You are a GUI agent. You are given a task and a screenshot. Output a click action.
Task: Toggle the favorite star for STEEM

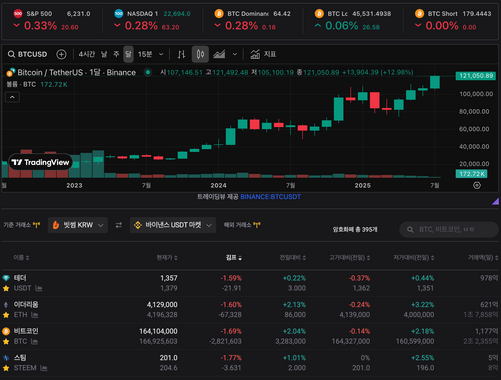click(6, 368)
